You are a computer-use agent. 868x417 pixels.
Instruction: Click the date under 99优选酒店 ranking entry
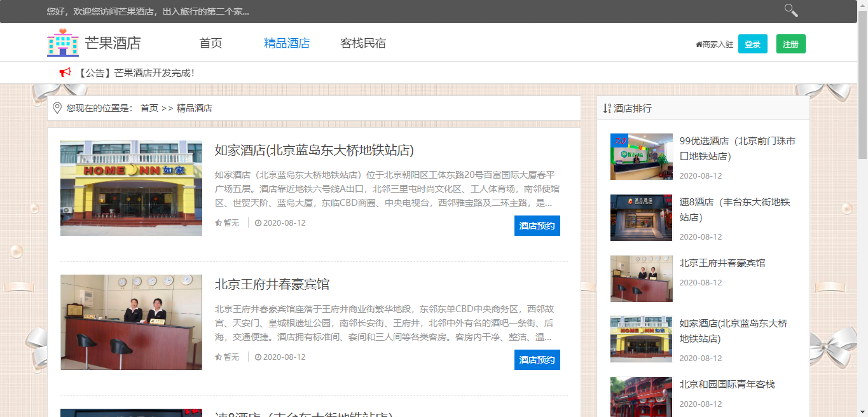701,176
